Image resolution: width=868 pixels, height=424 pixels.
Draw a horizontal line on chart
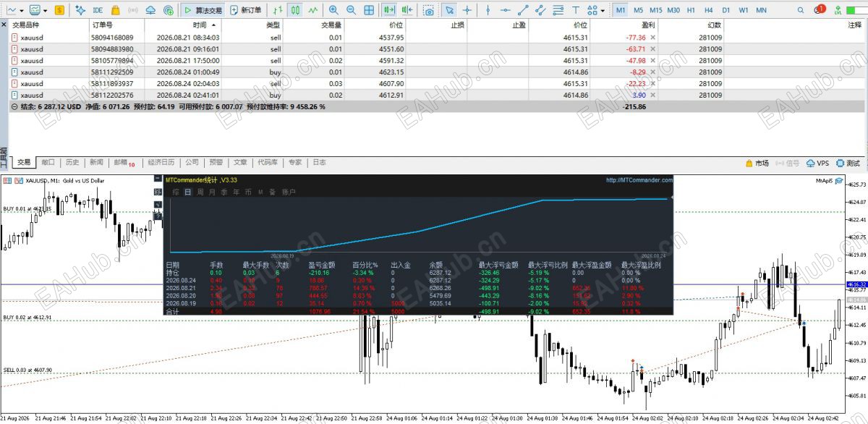(506, 11)
